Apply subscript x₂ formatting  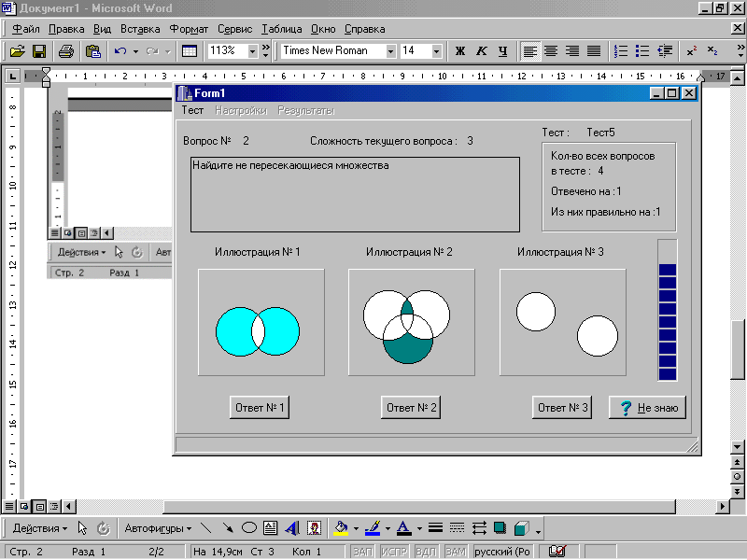(x=712, y=51)
